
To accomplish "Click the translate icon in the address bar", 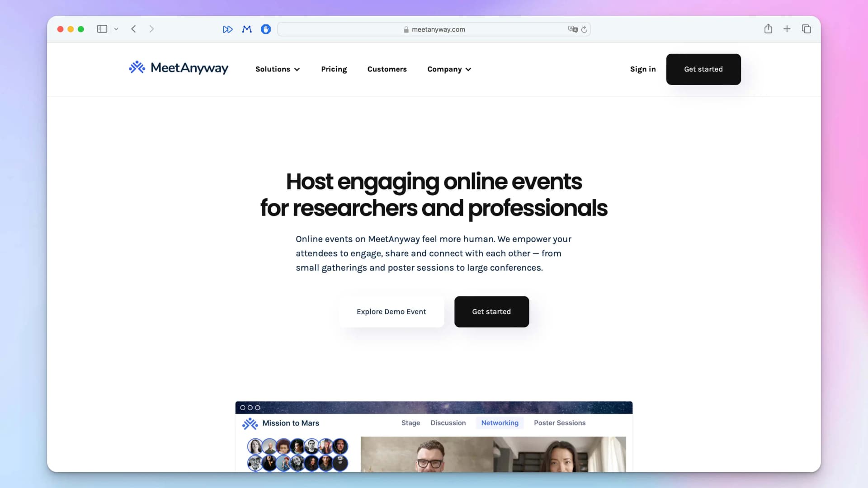I will tap(573, 29).
